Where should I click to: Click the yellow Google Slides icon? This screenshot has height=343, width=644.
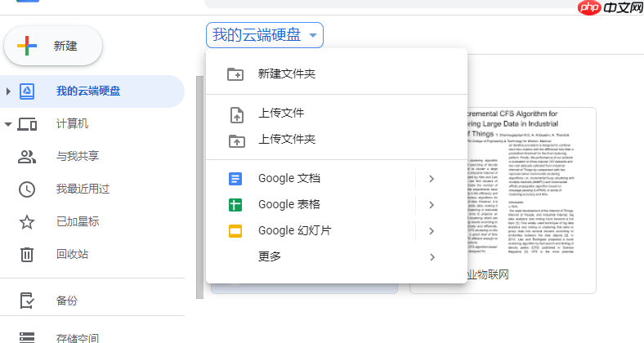coord(235,231)
